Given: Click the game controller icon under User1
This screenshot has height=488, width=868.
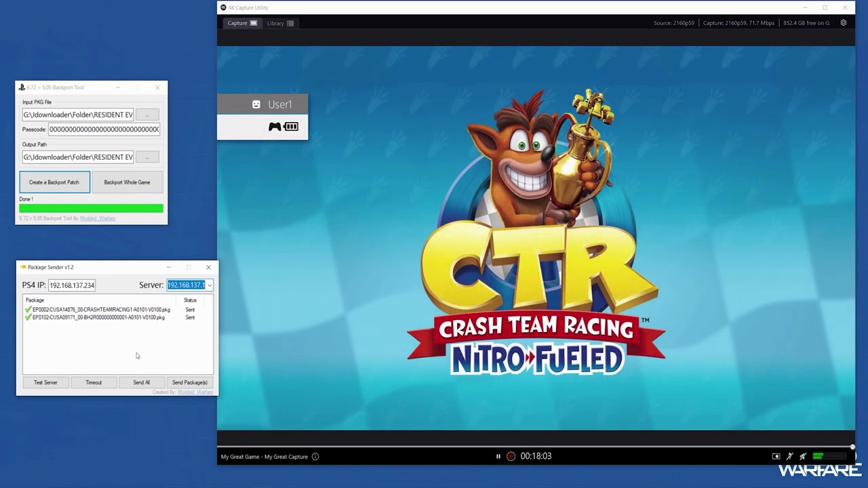Looking at the screenshot, I should click(x=275, y=127).
